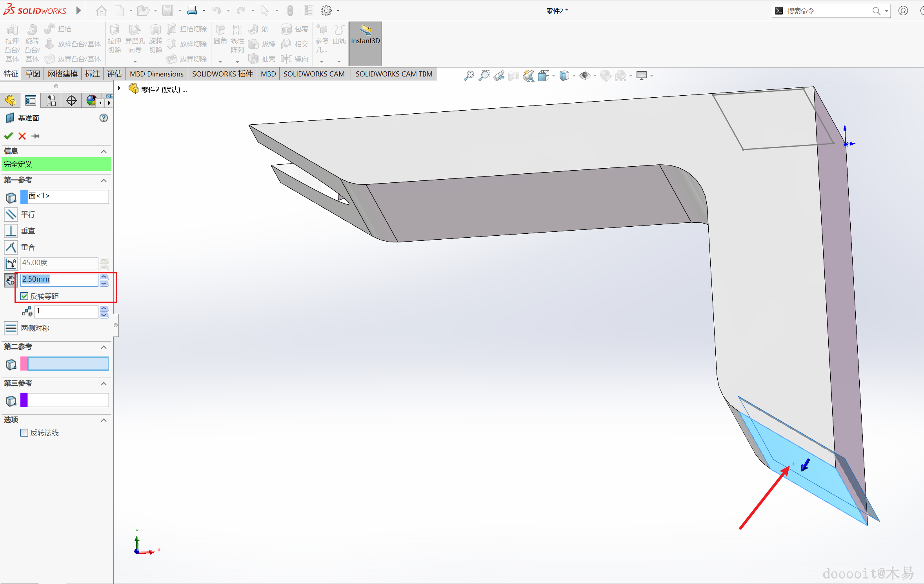Uncheck the 反转等距 checkbox
The height and width of the screenshot is (584, 924).
[x=24, y=297]
